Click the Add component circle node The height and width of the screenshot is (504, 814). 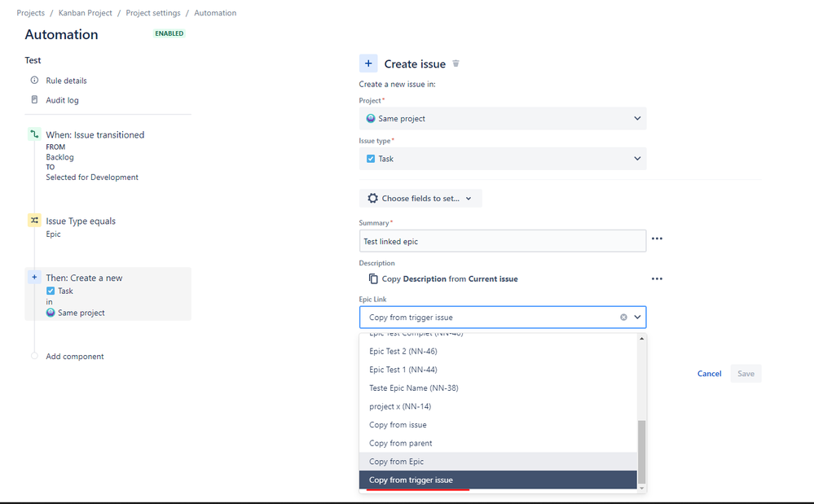click(34, 356)
